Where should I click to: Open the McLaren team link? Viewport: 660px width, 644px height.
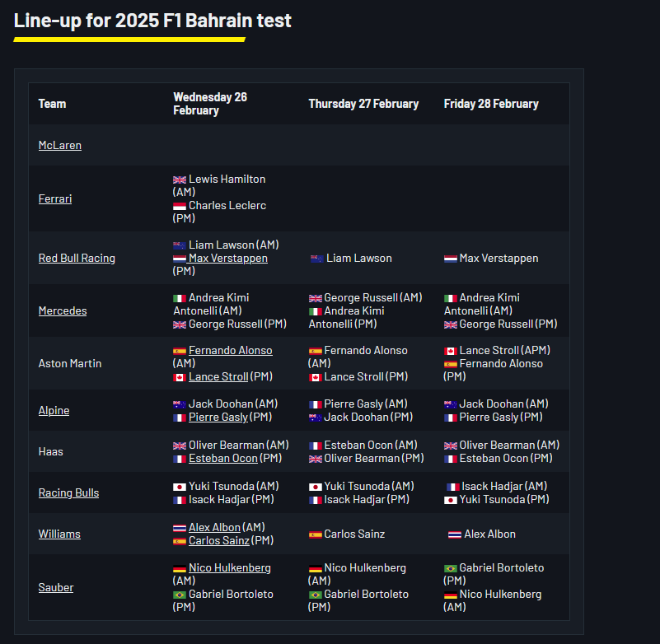pos(60,145)
